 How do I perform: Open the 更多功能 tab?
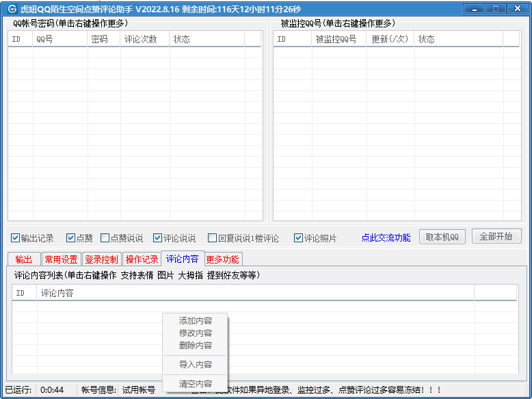223,259
